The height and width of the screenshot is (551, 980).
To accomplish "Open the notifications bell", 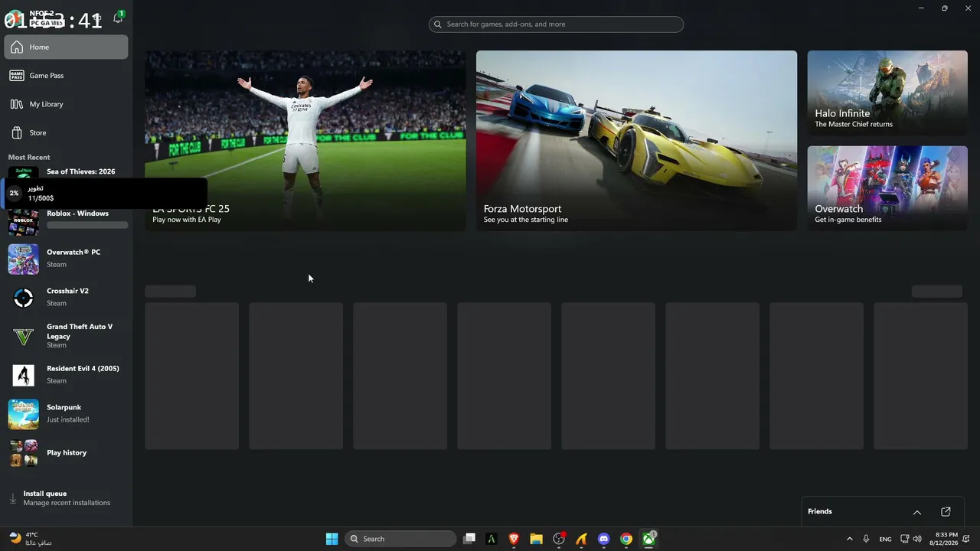I will pyautogui.click(x=118, y=17).
